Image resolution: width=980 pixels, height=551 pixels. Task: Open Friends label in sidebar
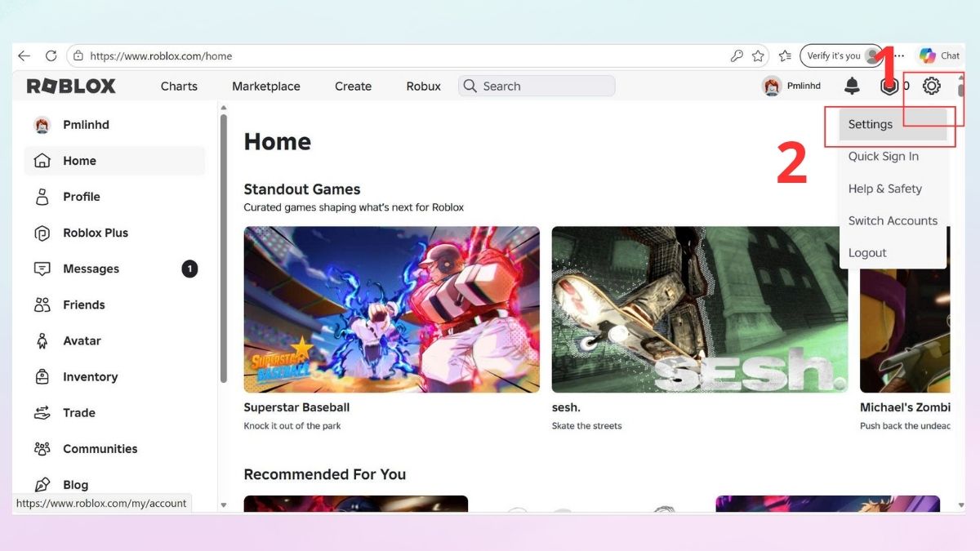tap(84, 304)
